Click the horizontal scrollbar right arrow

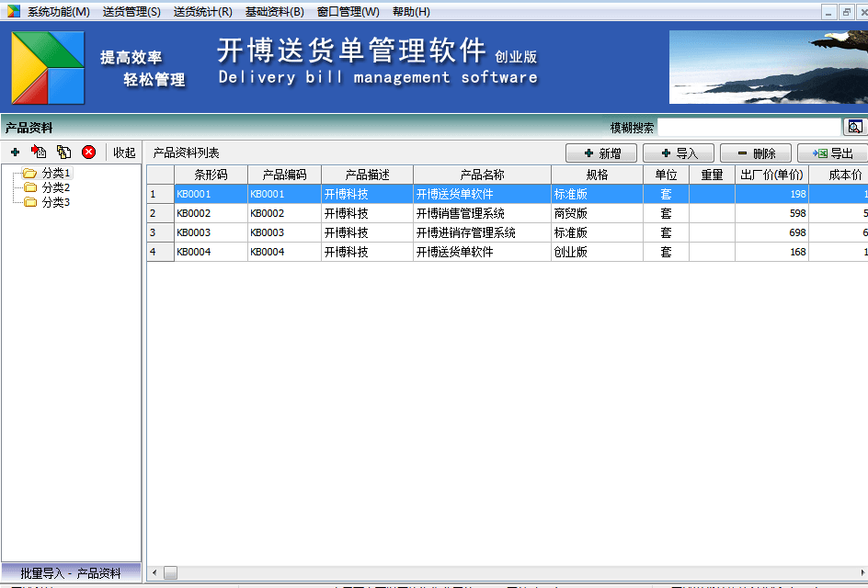[862, 572]
